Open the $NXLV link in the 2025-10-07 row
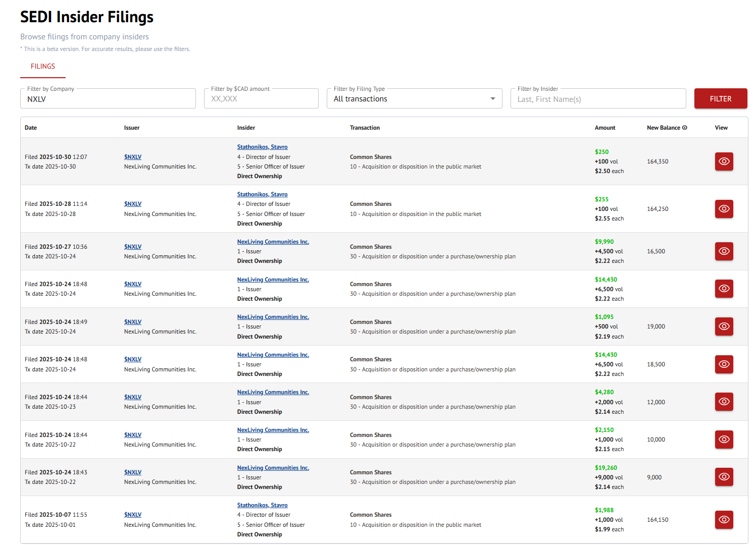 (x=133, y=515)
